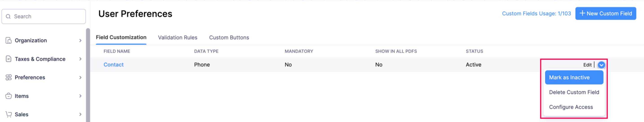Expand the Preferences section chevron

[80, 77]
